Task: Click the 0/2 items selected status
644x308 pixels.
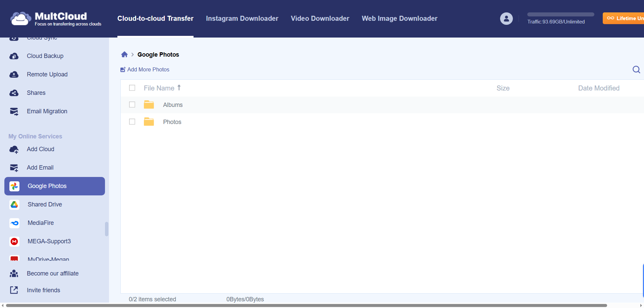Action: [152, 299]
